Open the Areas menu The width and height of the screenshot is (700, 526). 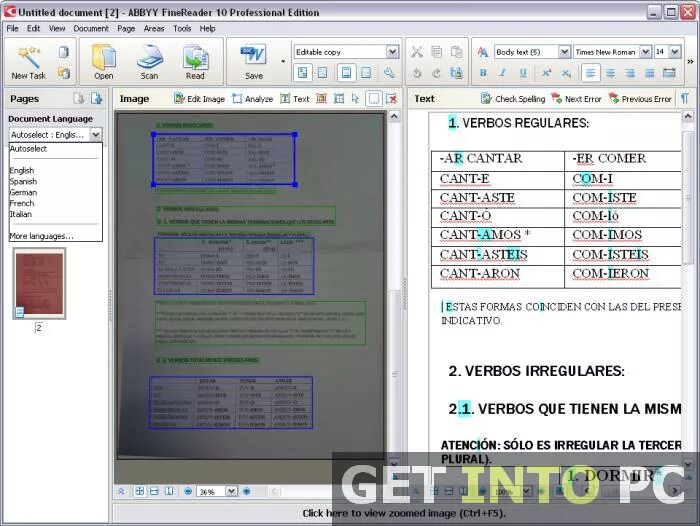tap(154, 29)
